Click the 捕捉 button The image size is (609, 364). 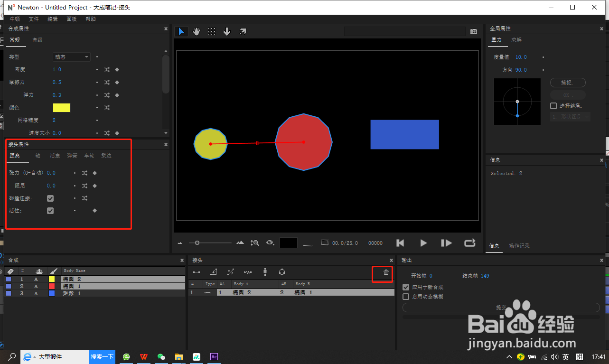[568, 83]
